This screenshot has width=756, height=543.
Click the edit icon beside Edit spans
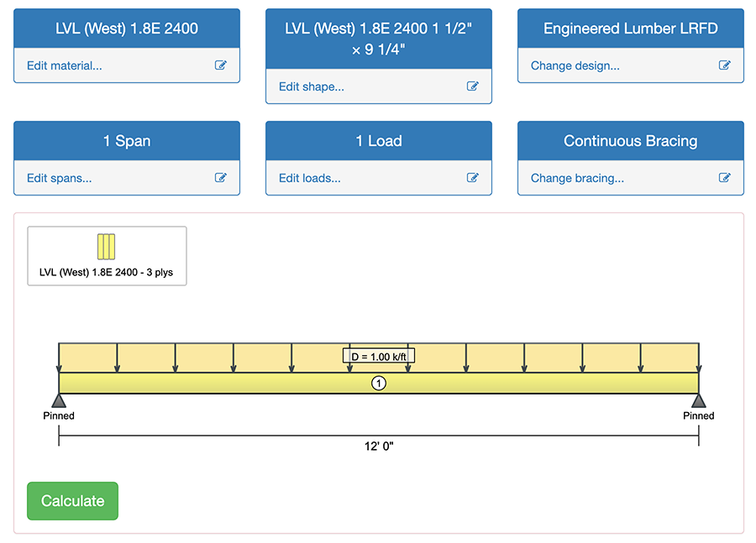[x=221, y=178]
